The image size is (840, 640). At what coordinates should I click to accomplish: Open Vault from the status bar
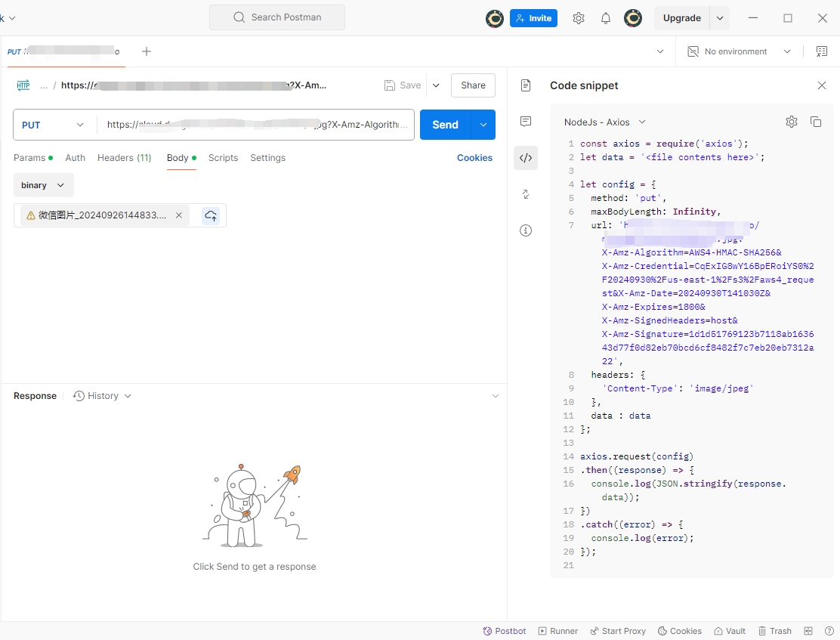pyautogui.click(x=730, y=631)
